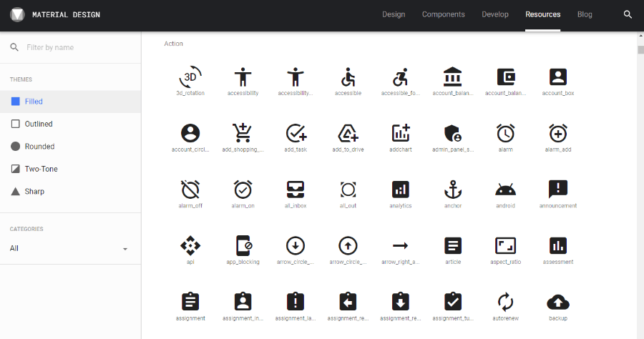Viewport: 644px width, 339px height.
Task: Select the all_out icon
Action: (x=348, y=190)
